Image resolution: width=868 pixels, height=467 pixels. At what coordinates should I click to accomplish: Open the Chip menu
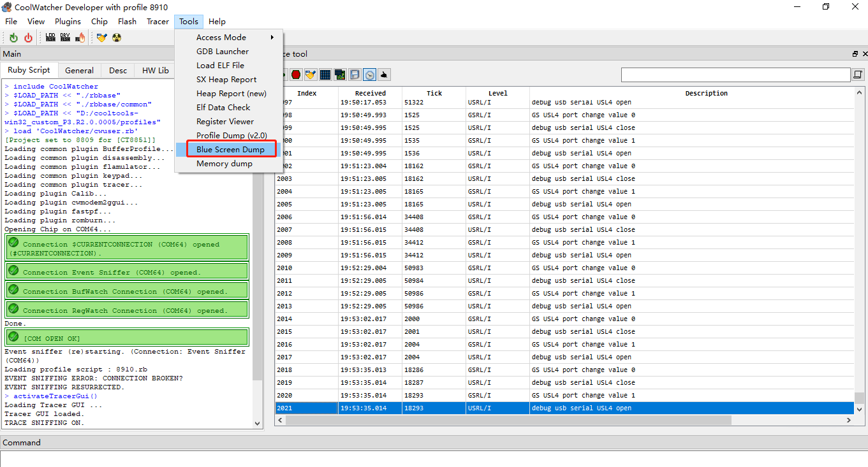tap(99, 21)
